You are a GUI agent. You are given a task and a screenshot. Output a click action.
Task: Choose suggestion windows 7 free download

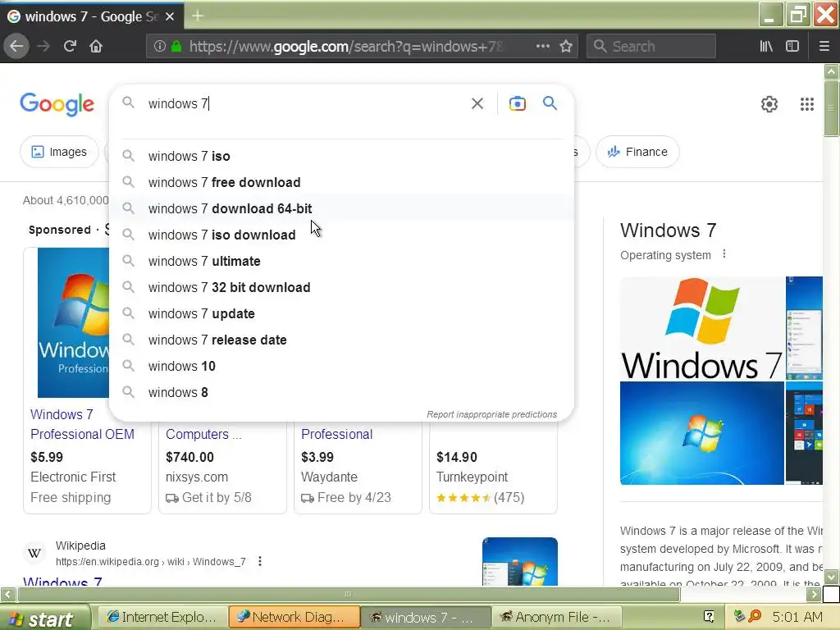point(342,182)
